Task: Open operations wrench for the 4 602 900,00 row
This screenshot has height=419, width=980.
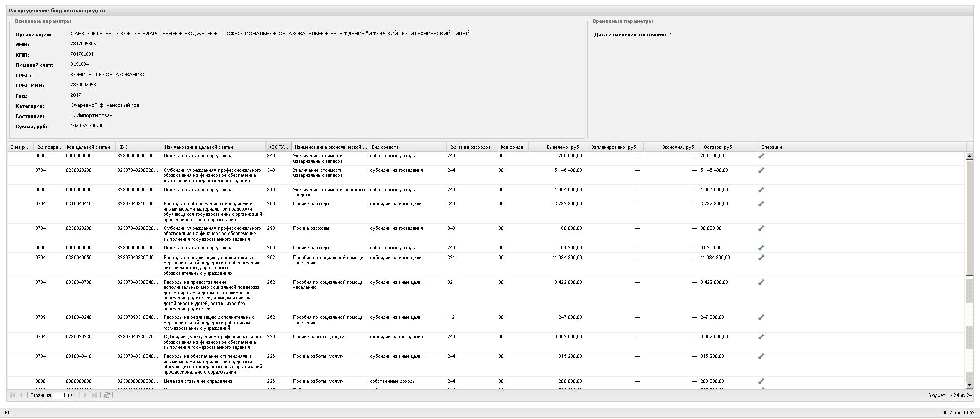Action: (x=761, y=337)
